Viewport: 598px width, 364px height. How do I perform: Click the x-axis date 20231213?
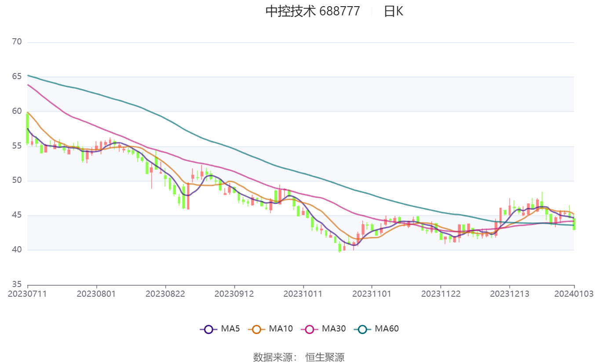(510, 294)
